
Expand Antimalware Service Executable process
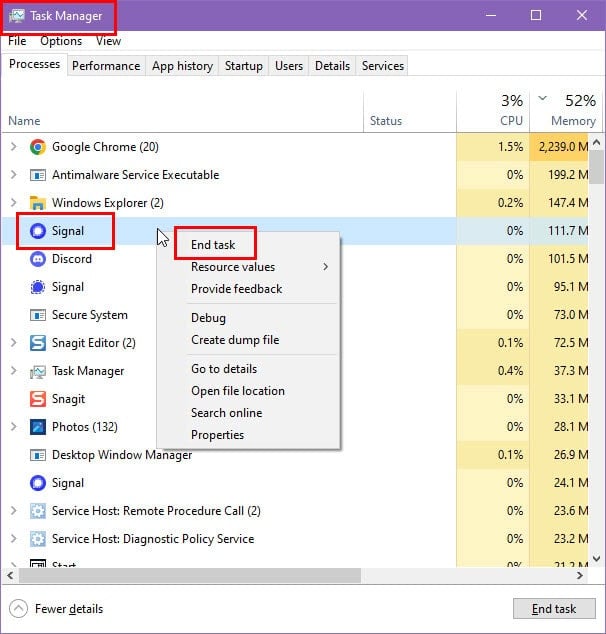pyautogui.click(x=13, y=175)
